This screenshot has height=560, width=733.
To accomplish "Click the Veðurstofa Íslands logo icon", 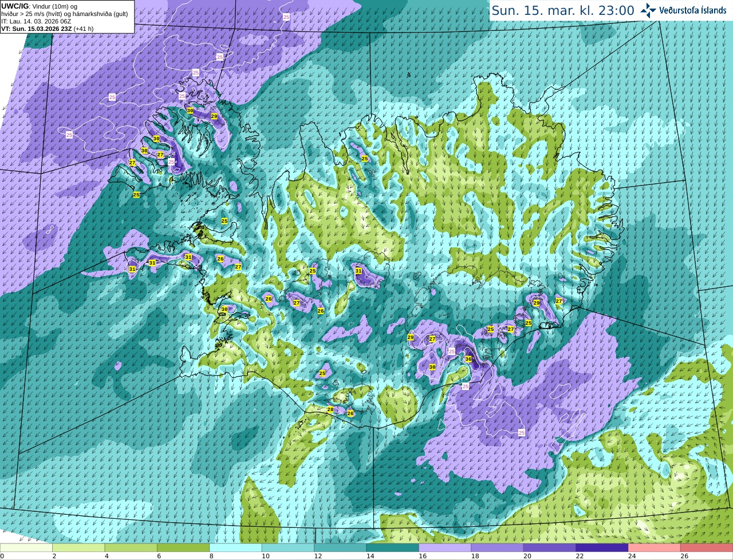I will (x=648, y=10).
